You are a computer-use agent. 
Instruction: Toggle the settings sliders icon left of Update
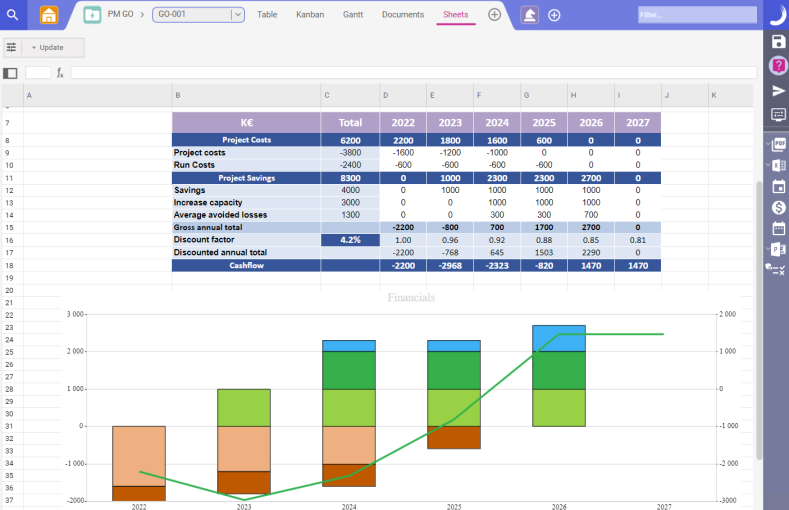coord(11,47)
